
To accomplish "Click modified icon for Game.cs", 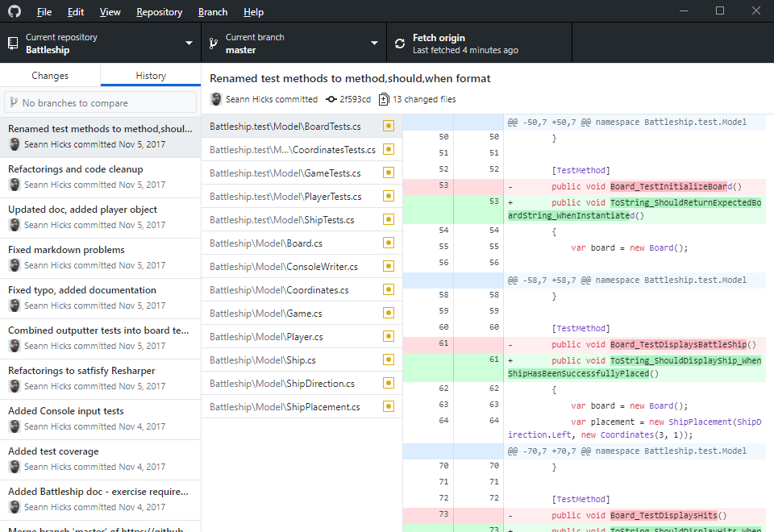I will 389,313.
